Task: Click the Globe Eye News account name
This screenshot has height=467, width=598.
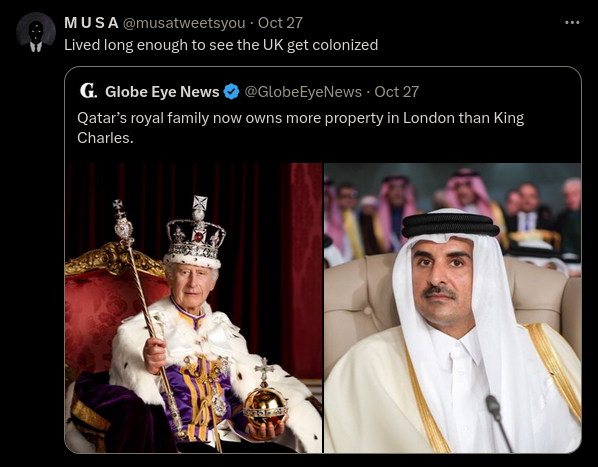Action: (162, 92)
